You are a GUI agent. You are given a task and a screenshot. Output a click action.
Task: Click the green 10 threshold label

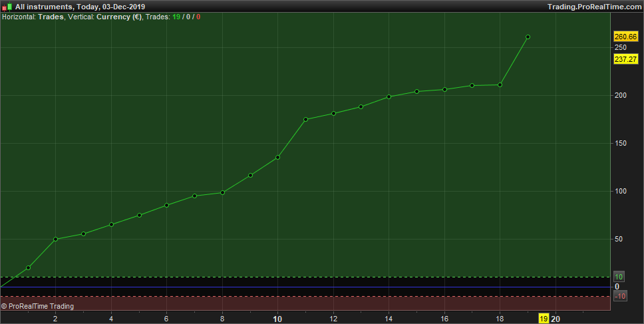(619, 277)
